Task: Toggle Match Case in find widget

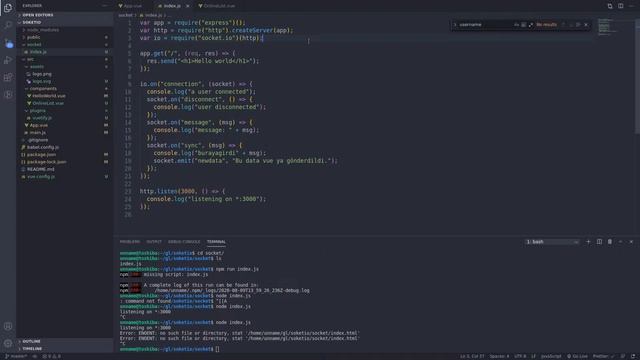Action: coord(516,24)
